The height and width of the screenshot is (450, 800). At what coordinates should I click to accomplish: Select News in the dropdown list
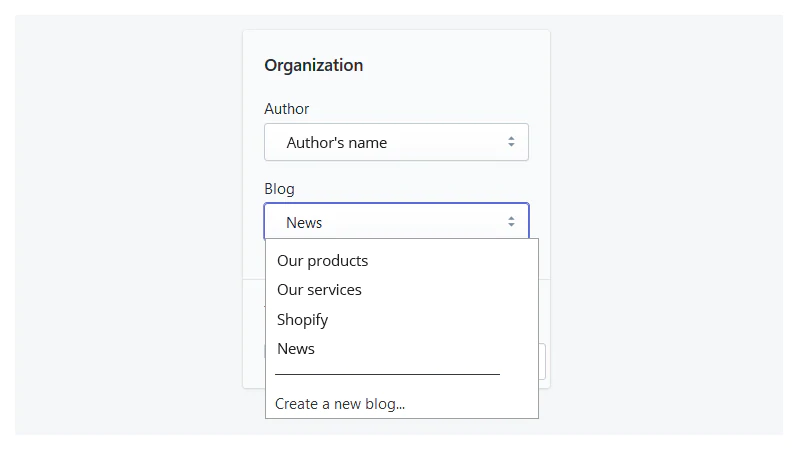tap(296, 349)
